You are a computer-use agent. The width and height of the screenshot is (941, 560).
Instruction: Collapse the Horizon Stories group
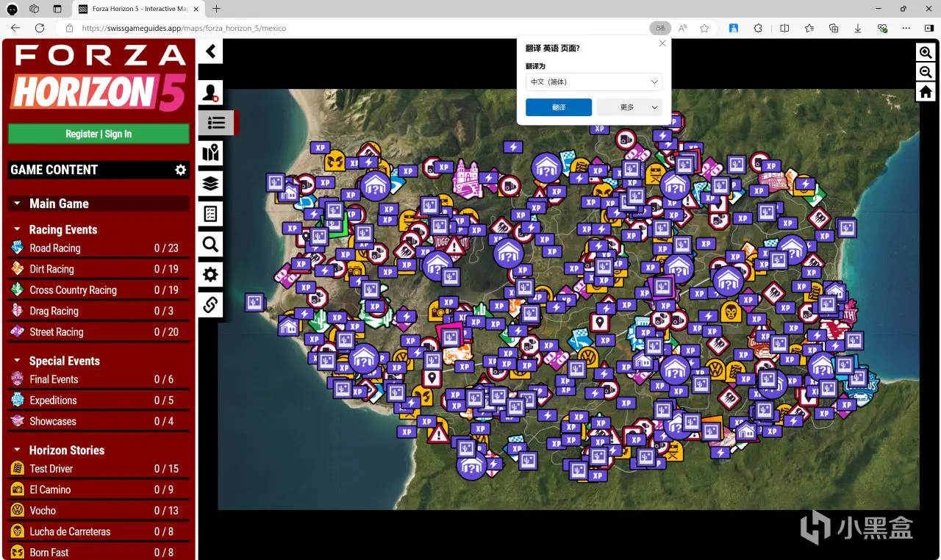pos(17,450)
